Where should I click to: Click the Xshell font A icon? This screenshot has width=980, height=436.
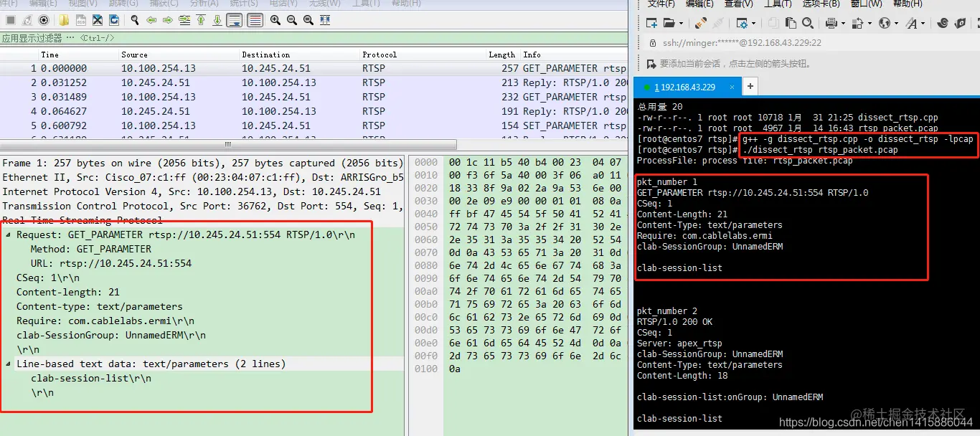[912, 24]
